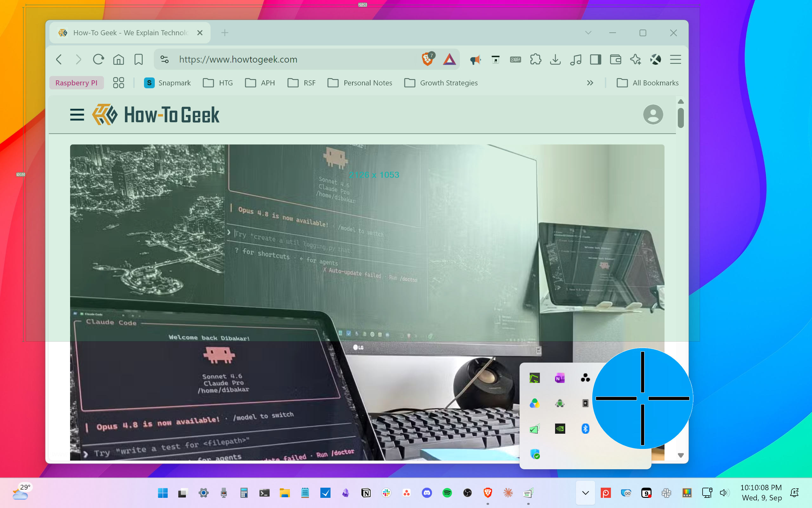Click the How-To Geek logo
Image resolution: width=812 pixels, height=508 pixels.
(156, 115)
